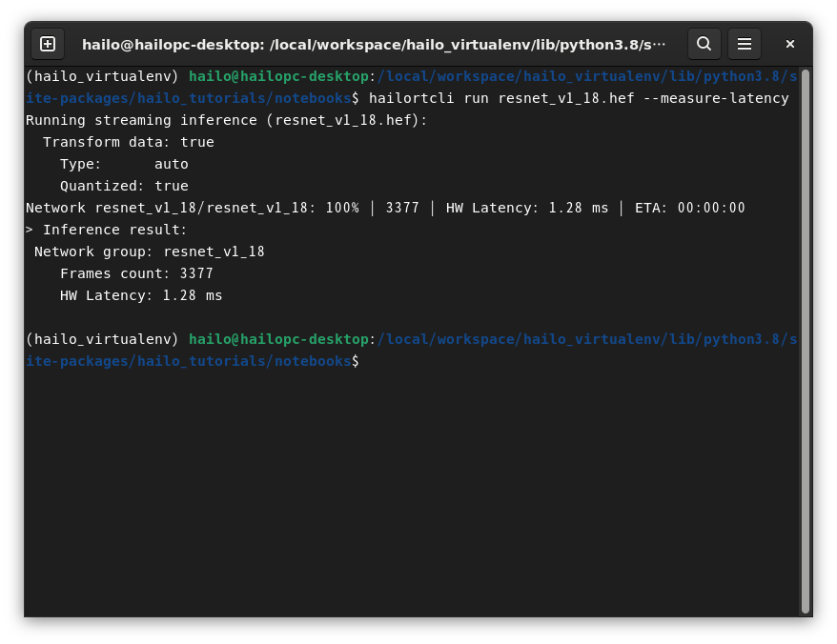Close the terminal window
The image size is (837, 644).
pos(790,44)
